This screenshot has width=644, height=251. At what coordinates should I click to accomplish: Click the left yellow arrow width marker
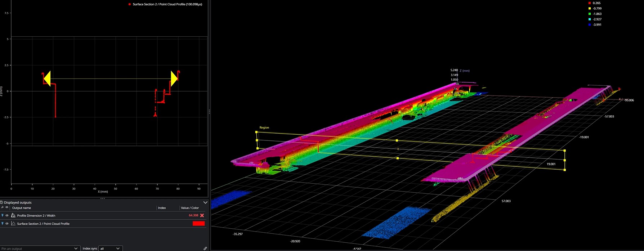pos(47,78)
